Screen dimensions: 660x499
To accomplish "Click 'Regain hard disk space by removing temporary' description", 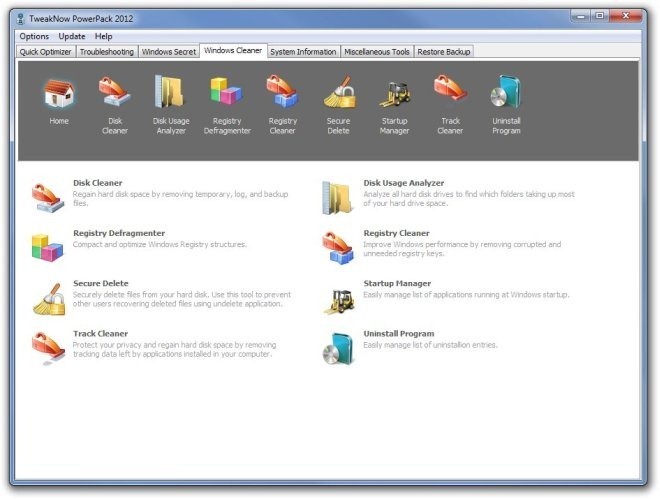I will (181, 199).
